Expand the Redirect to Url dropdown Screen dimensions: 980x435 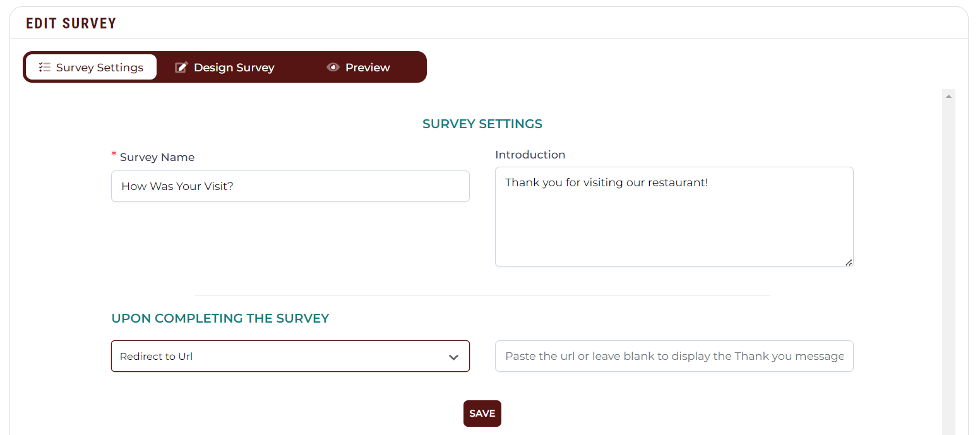click(290, 356)
